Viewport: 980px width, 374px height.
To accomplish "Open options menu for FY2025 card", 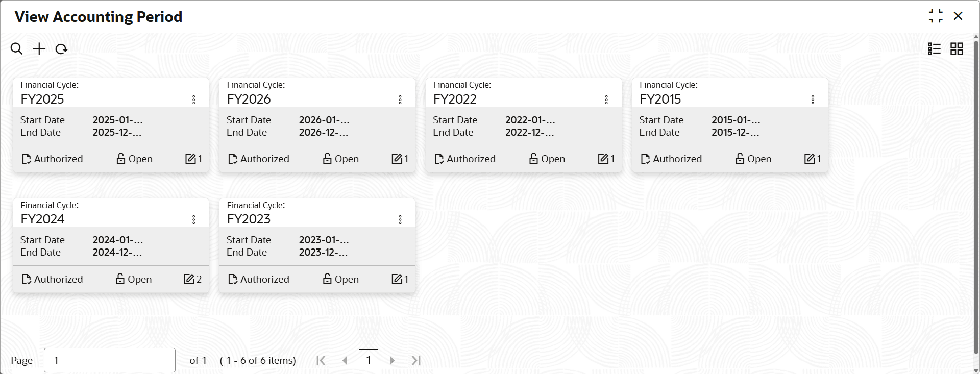I will click(x=194, y=99).
